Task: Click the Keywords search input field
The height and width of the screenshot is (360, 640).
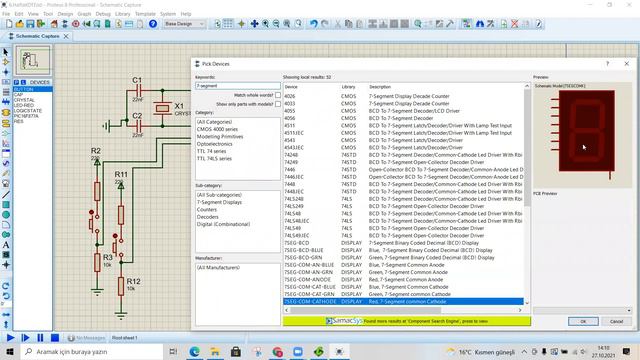Action: coord(238,86)
